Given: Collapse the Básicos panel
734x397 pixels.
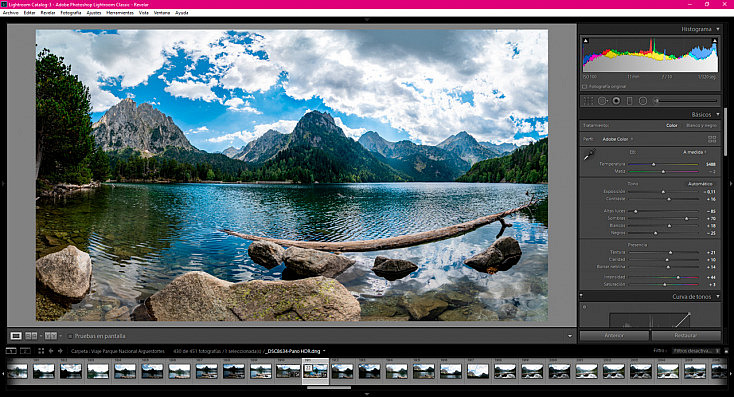Looking at the screenshot, I should click(718, 114).
